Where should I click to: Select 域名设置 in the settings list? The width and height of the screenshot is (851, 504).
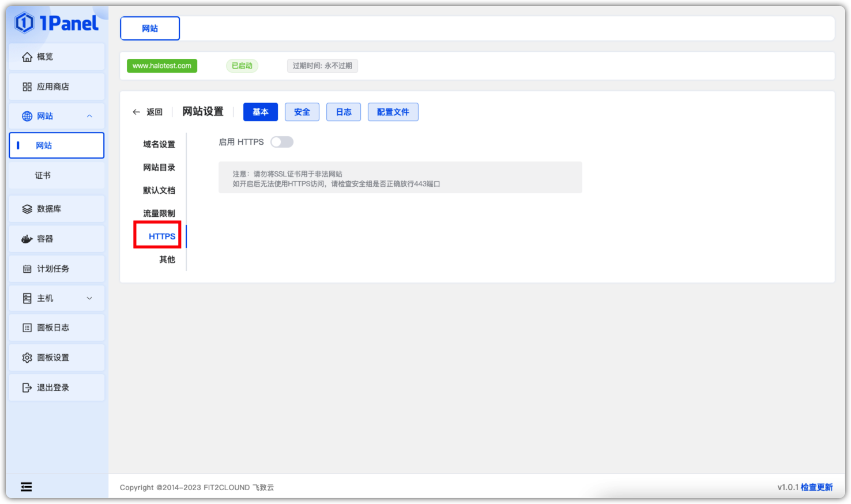159,145
